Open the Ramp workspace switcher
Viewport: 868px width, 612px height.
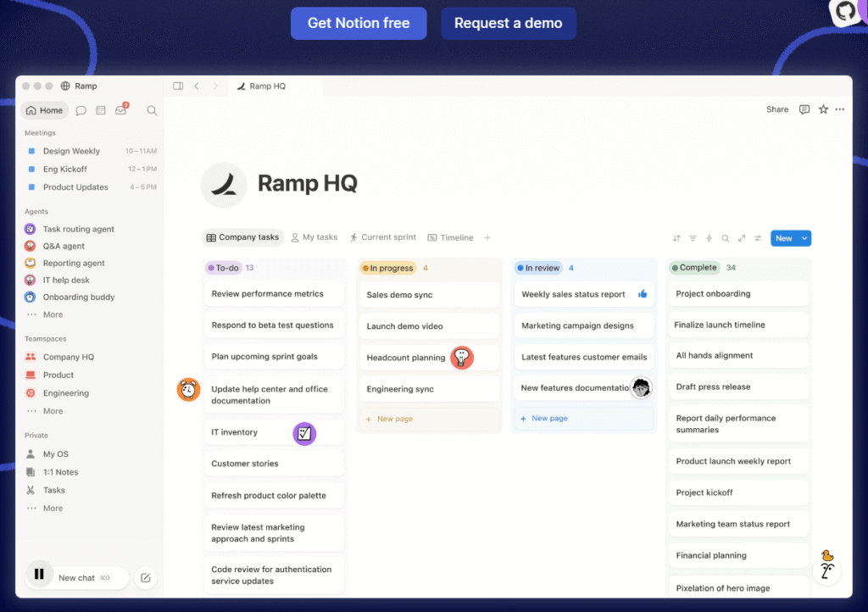79,86
